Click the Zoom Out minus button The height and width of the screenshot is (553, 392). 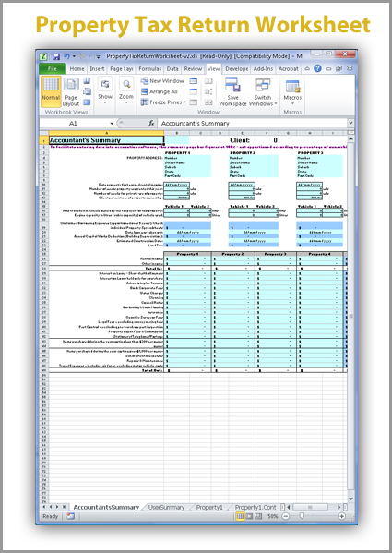286,516
